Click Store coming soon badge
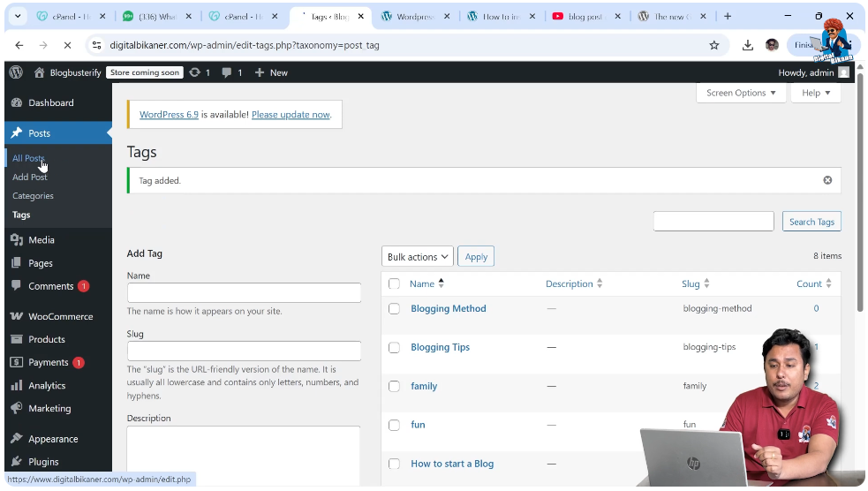 tap(145, 72)
